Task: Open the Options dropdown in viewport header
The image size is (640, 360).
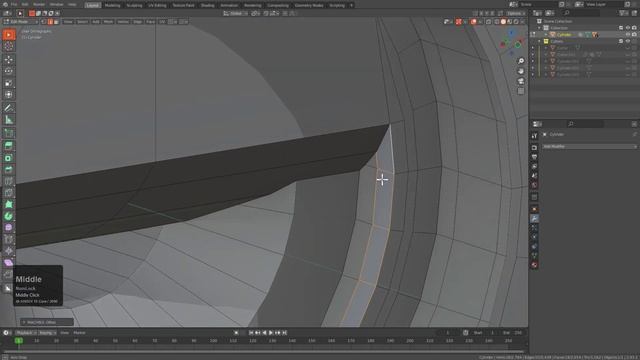Action: click(x=516, y=13)
